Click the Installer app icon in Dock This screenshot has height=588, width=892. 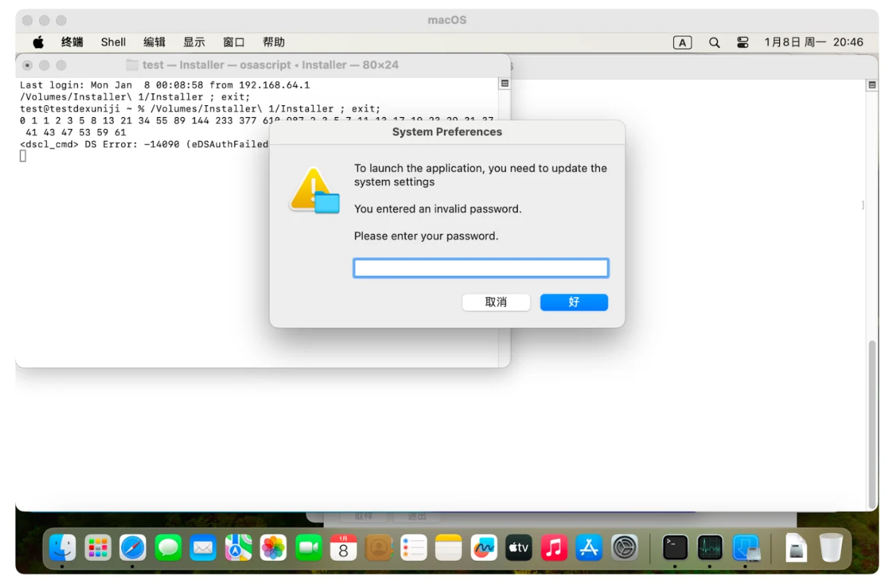746,548
